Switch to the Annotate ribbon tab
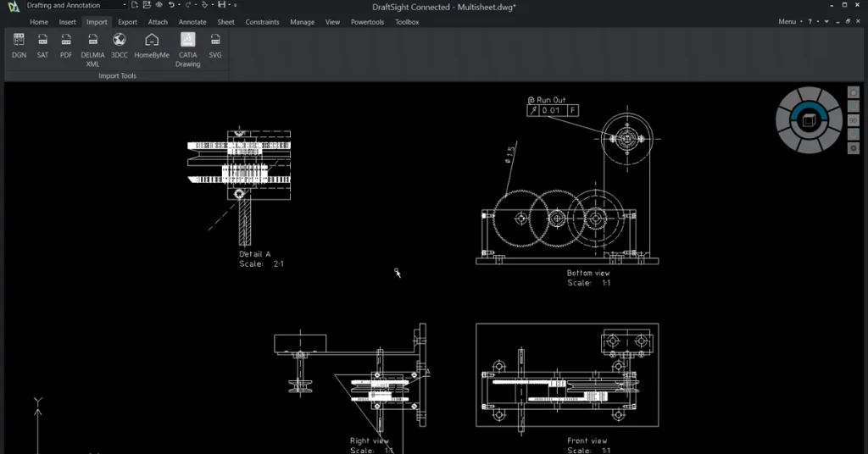This screenshot has height=454, width=868. [192, 22]
